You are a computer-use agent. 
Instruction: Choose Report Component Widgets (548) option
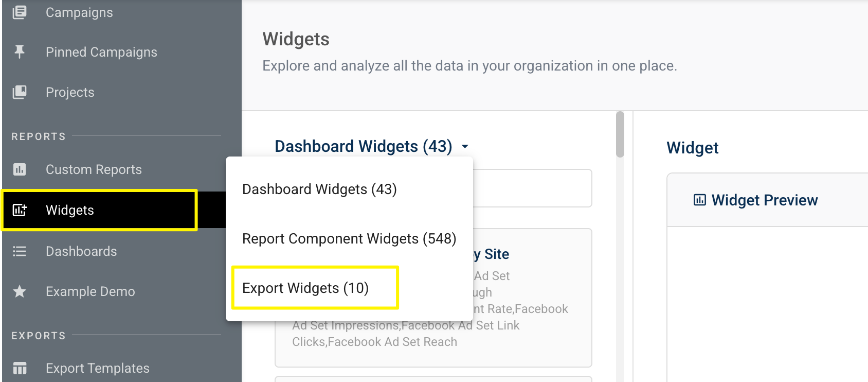tap(349, 238)
